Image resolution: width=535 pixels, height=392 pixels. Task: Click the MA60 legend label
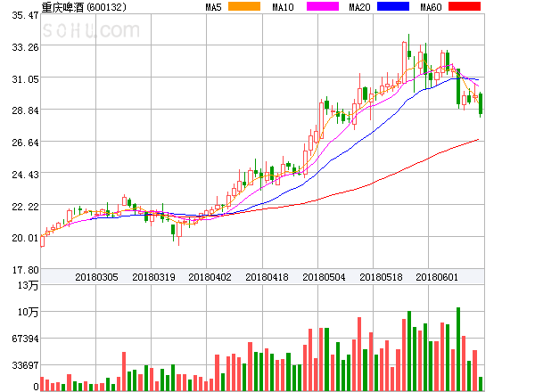[431, 7]
